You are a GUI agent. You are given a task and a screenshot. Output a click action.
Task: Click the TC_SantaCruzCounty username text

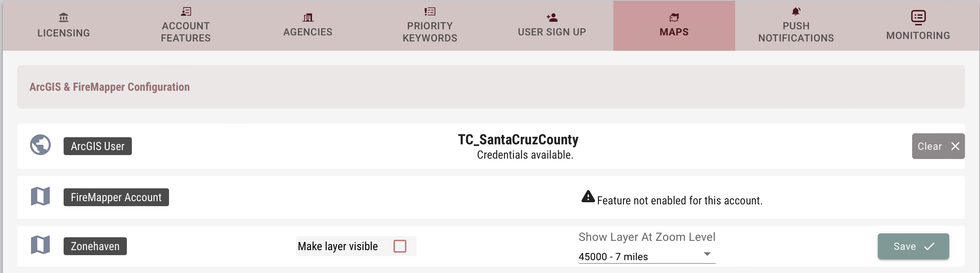click(518, 140)
